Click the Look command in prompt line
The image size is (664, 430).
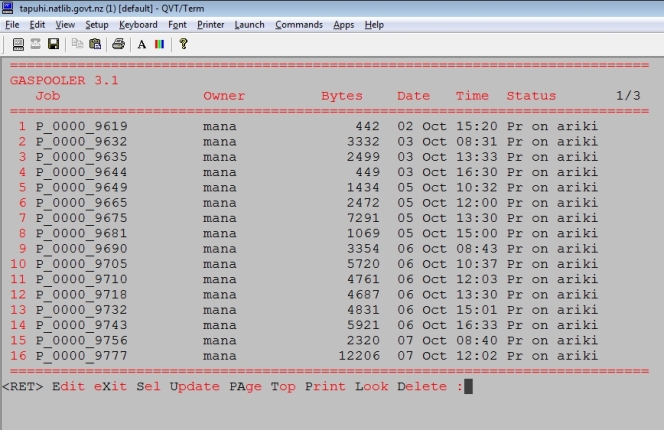coord(371,386)
